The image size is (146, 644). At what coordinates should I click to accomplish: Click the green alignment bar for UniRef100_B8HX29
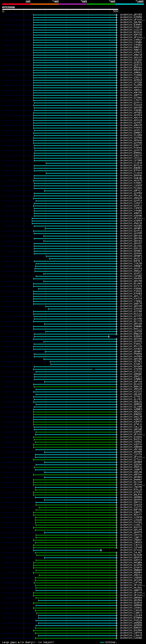pos(76,387)
